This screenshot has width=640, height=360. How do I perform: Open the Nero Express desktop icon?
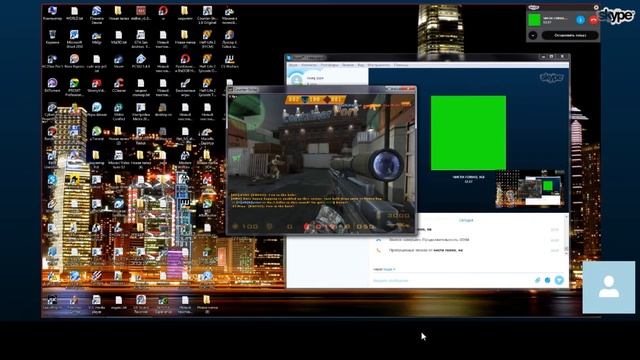point(74,62)
